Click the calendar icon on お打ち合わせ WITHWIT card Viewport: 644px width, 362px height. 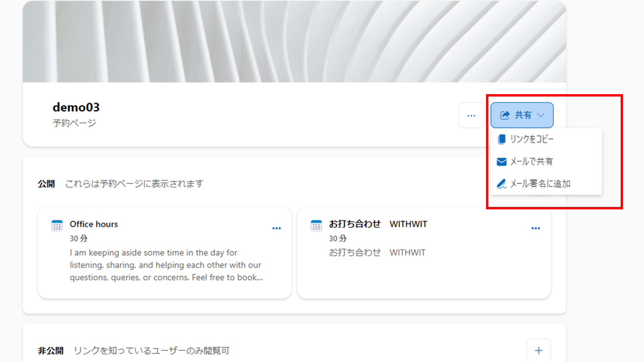(316, 226)
